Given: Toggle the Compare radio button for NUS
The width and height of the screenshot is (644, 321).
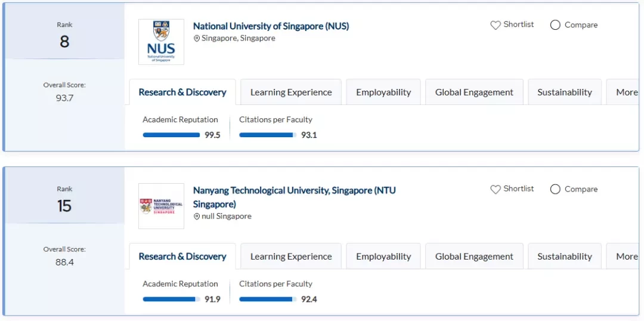Looking at the screenshot, I should [555, 25].
